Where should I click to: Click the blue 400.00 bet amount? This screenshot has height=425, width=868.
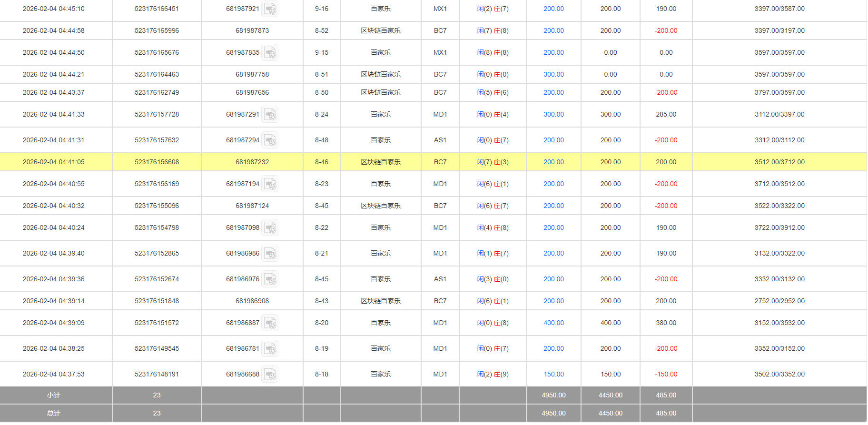(x=553, y=323)
